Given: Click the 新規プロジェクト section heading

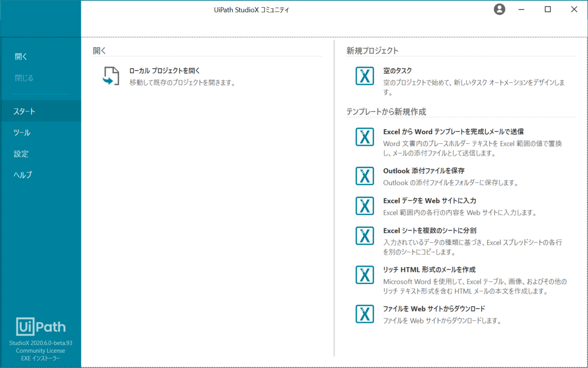Looking at the screenshot, I should tap(372, 51).
